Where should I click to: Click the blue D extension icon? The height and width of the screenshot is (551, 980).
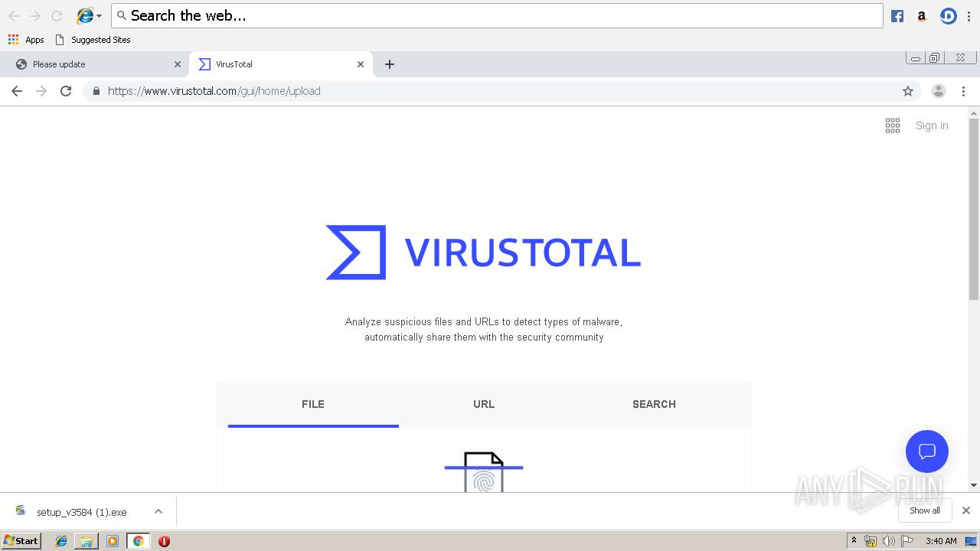tap(949, 16)
